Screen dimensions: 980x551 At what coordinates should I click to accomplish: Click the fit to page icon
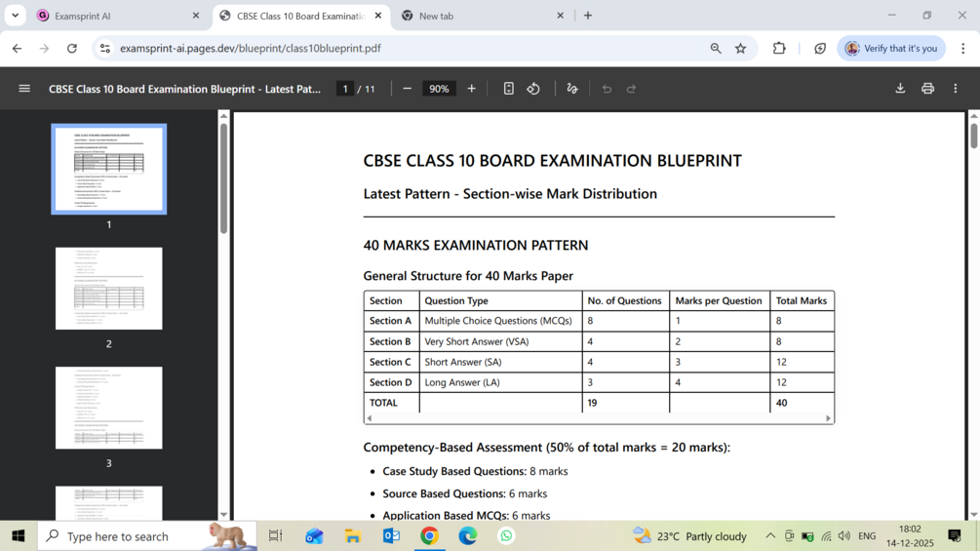(509, 89)
